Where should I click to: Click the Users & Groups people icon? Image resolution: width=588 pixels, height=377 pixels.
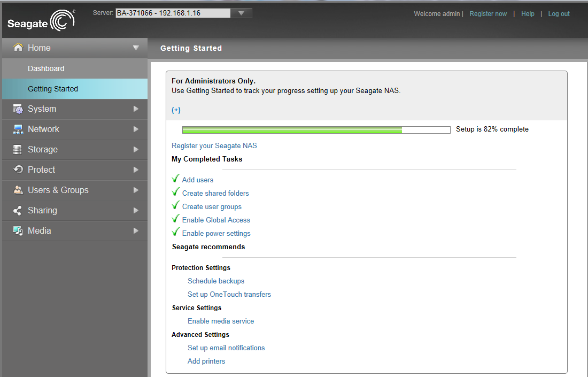(18, 190)
